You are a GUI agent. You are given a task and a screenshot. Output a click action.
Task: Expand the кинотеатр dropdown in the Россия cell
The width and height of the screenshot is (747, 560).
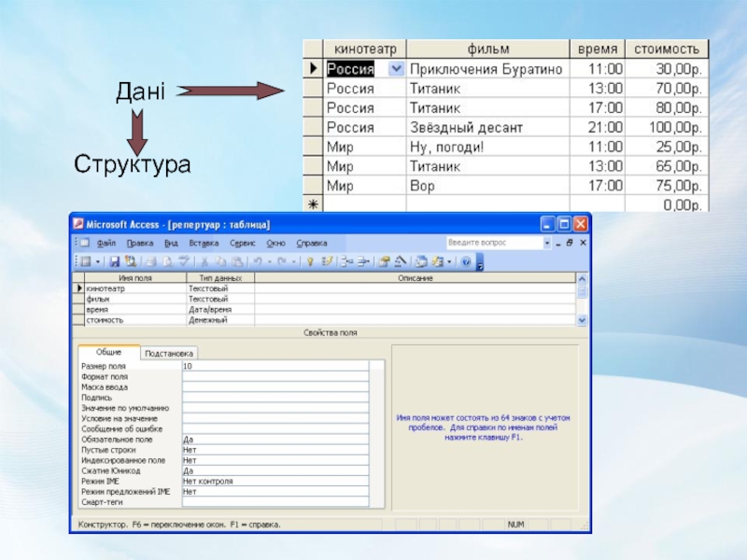[x=396, y=69]
